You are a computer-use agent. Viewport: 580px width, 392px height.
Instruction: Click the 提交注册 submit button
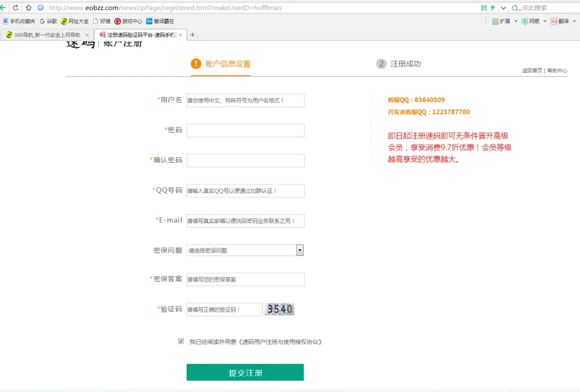pos(245,373)
